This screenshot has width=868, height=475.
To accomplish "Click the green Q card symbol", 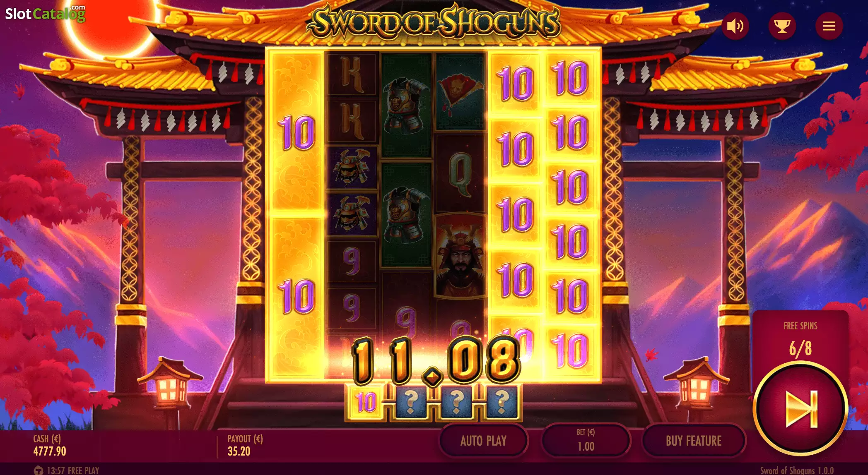I will (x=460, y=173).
